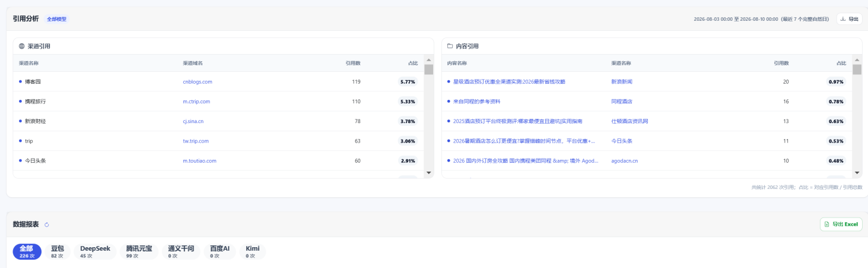Image resolution: width=868 pixels, height=268 pixels.
Task: Select the trip channel row name
Action: (29, 141)
